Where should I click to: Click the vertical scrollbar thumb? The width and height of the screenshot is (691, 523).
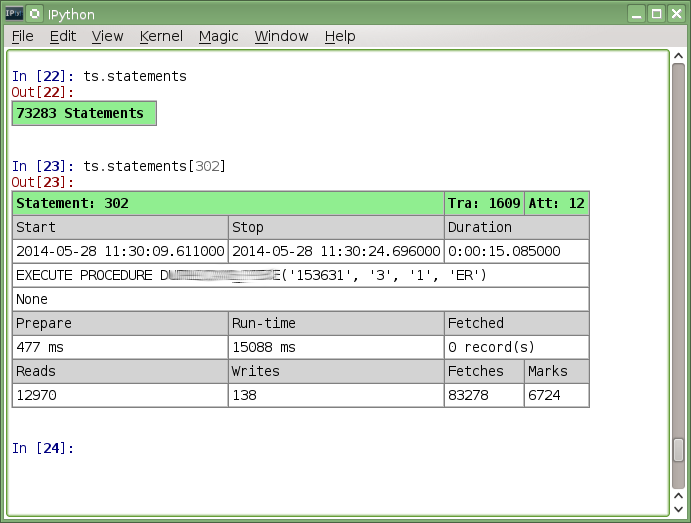click(678, 449)
